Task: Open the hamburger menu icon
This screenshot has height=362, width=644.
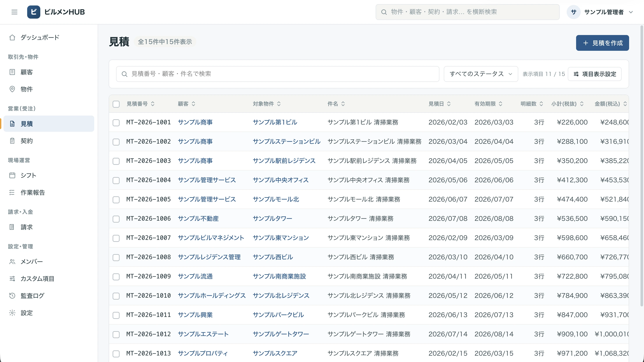Action: [14, 12]
